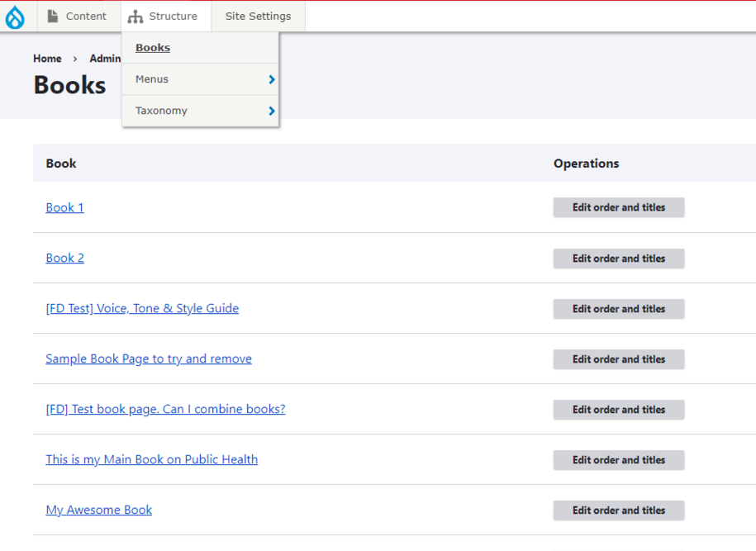Go to Home breadcrumb link
Image resolution: width=756 pixels, height=551 pixels.
coord(47,59)
